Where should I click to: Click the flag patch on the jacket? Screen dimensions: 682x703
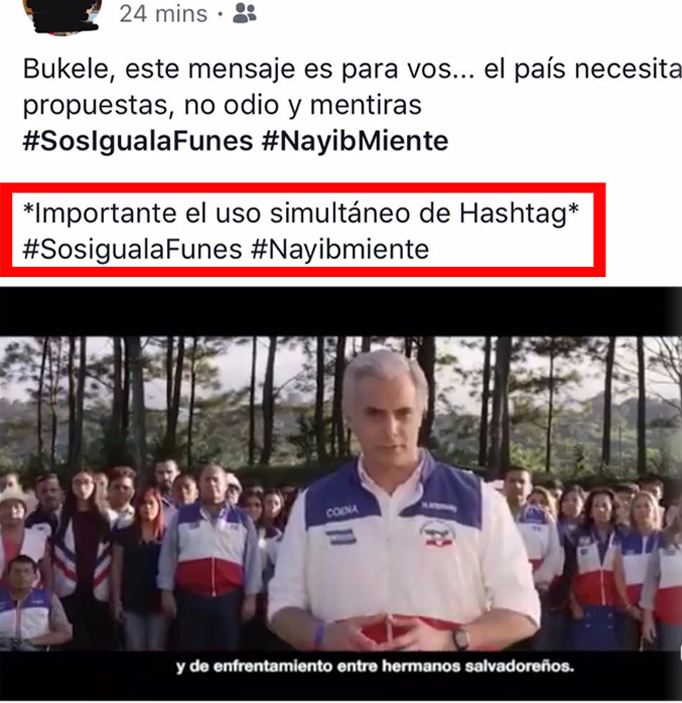(x=341, y=536)
